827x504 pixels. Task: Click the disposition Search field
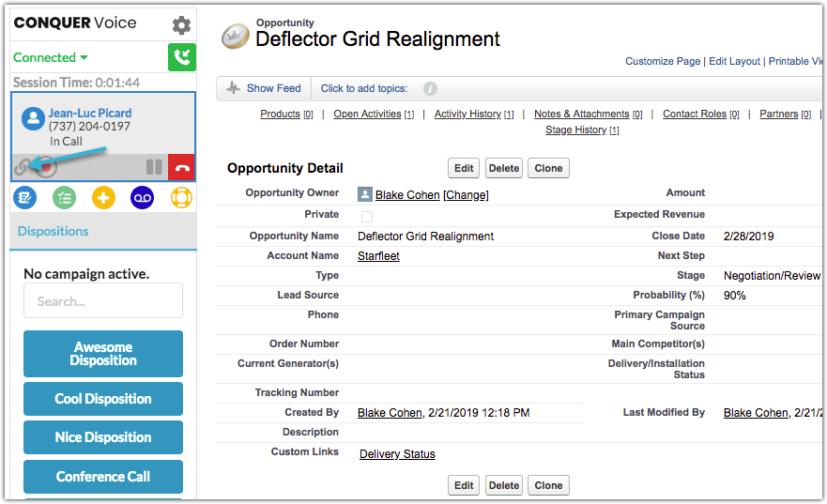tap(103, 300)
